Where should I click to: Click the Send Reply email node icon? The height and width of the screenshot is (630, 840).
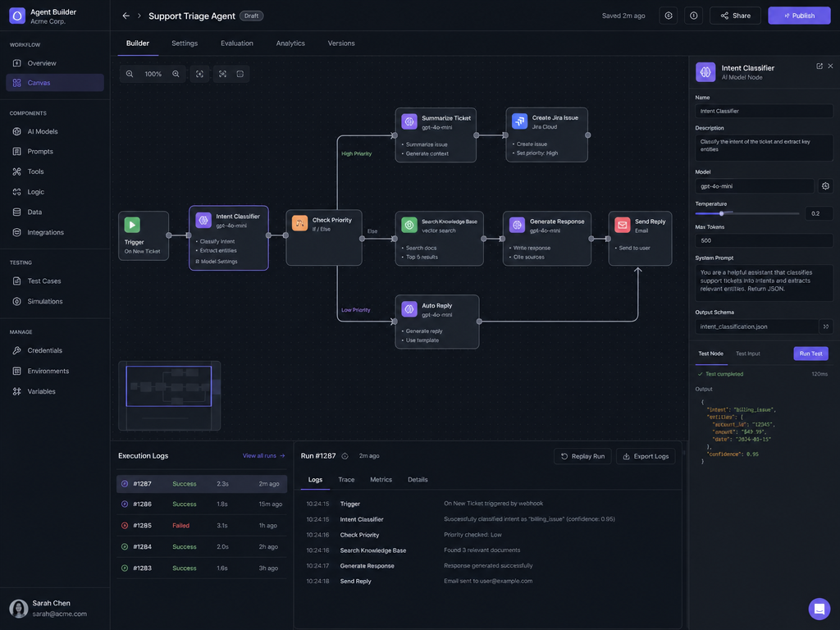pyautogui.click(x=622, y=225)
